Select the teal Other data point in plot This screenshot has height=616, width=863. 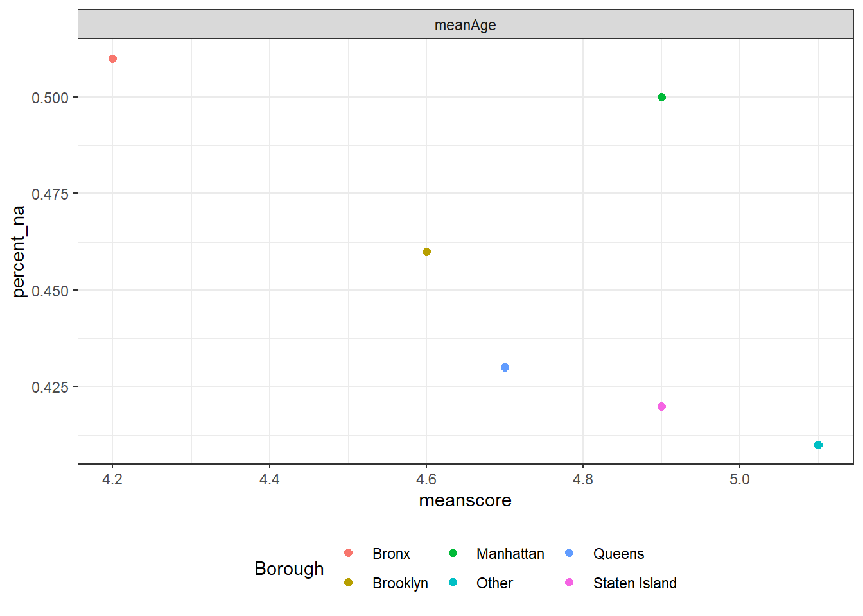[x=818, y=445]
